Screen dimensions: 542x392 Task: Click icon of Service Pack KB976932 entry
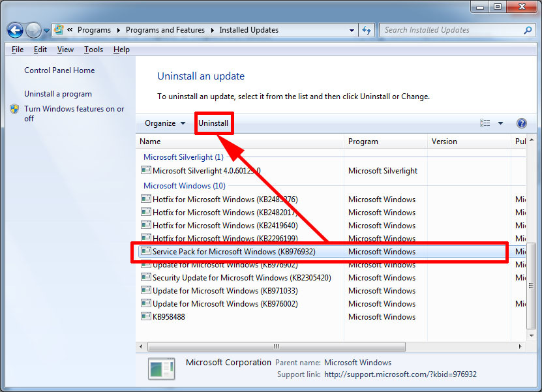coord(146,251)
